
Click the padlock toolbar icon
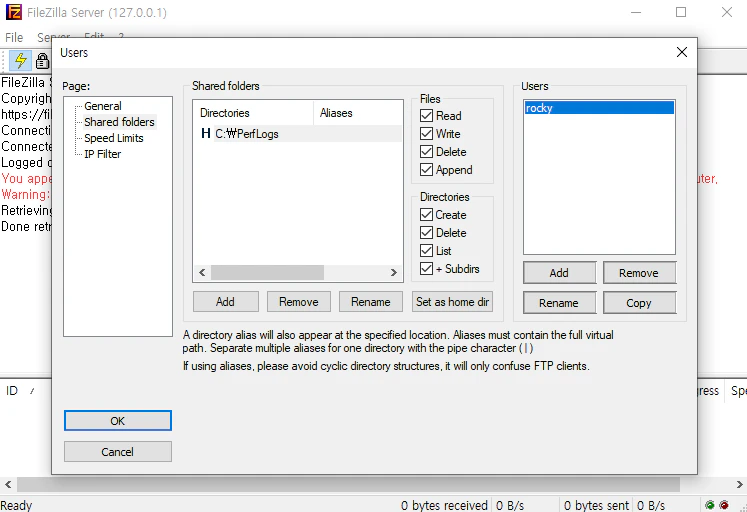tap(42, 60)
